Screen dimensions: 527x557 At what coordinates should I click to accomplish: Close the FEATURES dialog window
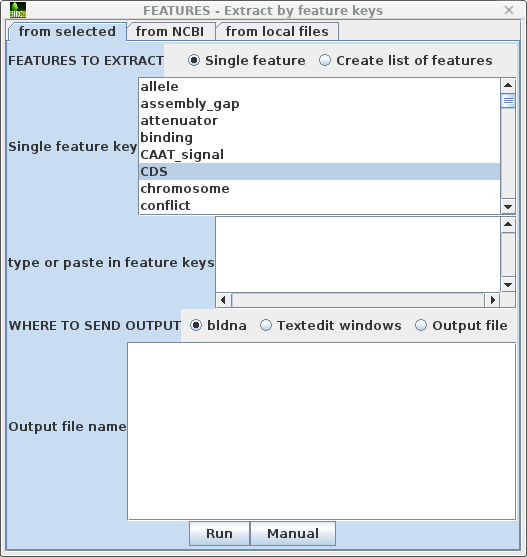click(x=509, y=10)
